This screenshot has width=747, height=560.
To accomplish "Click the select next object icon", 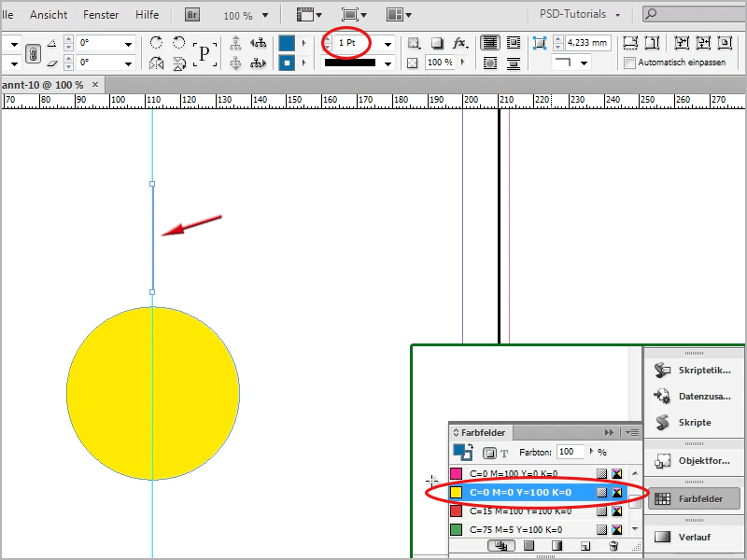I will point(259,63).
